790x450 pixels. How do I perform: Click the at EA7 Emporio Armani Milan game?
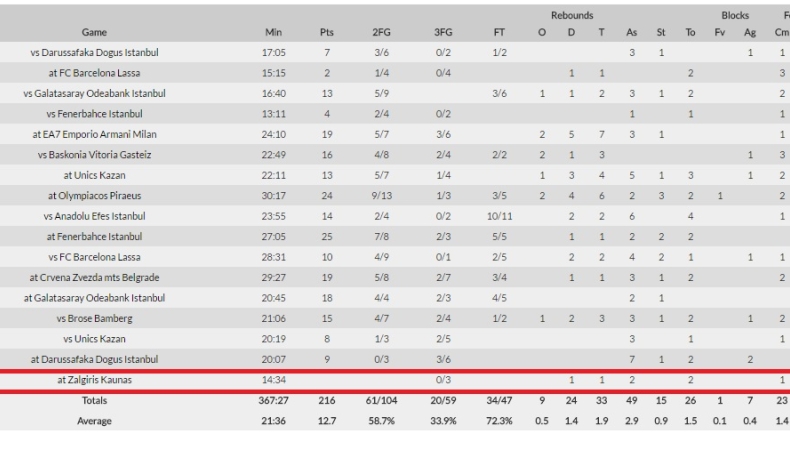[x=95, y=134]
